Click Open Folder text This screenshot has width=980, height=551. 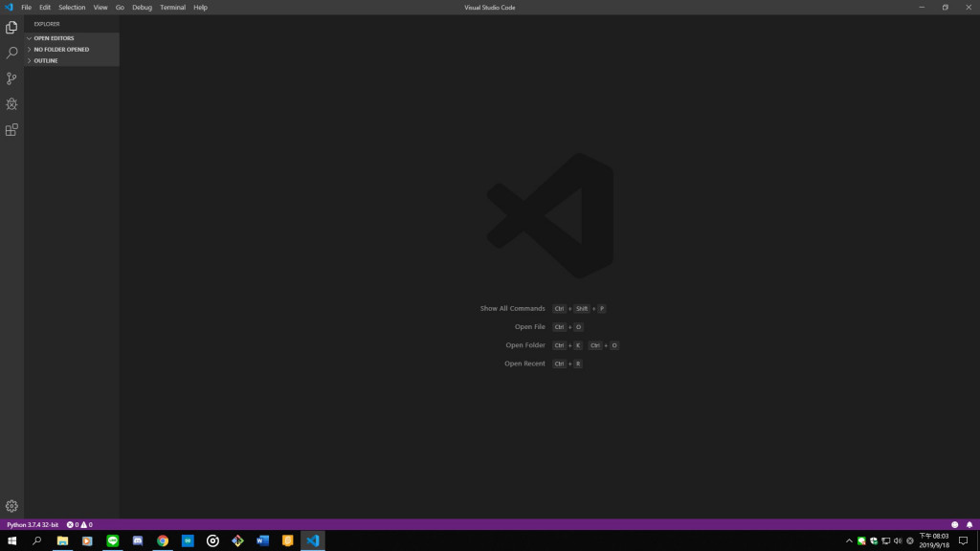[525, 344]
